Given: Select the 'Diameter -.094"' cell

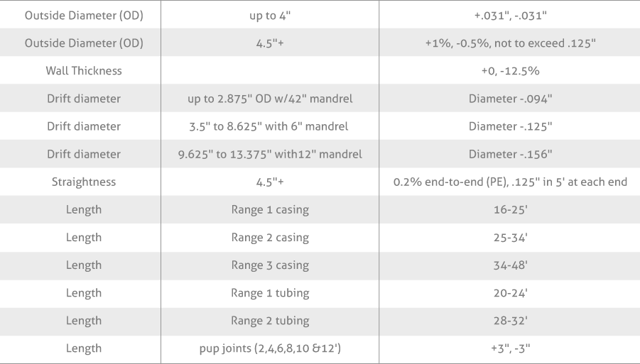Looking at the screenshot, I should 510,99.
